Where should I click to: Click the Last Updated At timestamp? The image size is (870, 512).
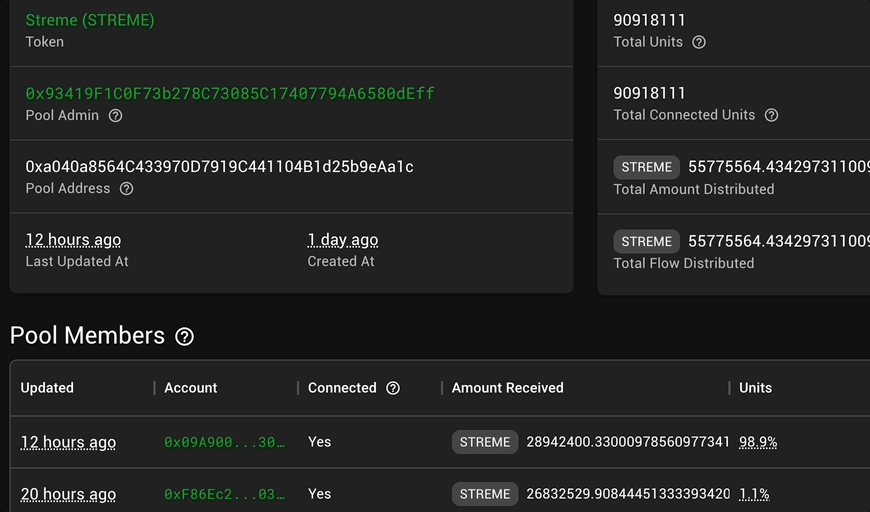[73, 240]
